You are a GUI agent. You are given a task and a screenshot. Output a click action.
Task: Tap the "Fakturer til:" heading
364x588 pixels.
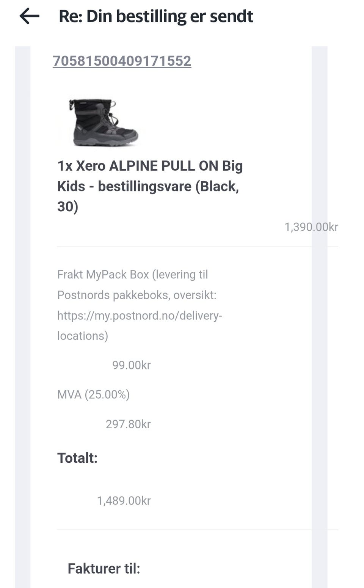point(104,569)
